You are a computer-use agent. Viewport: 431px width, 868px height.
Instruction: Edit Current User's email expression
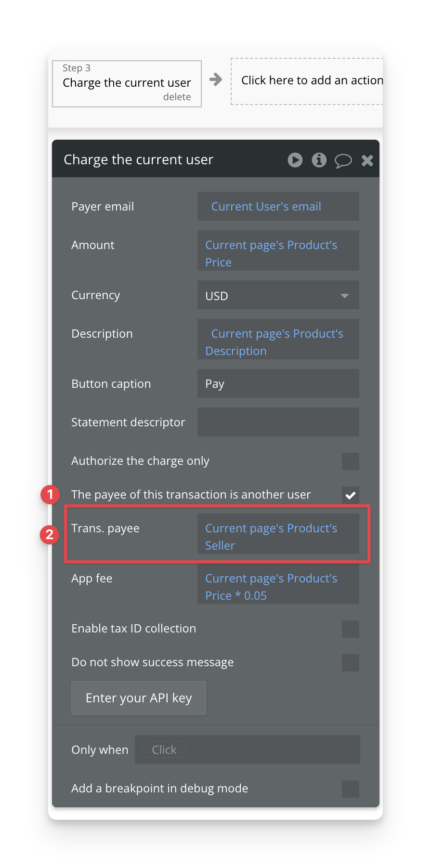pyautogui.click(x=278, y=206)
